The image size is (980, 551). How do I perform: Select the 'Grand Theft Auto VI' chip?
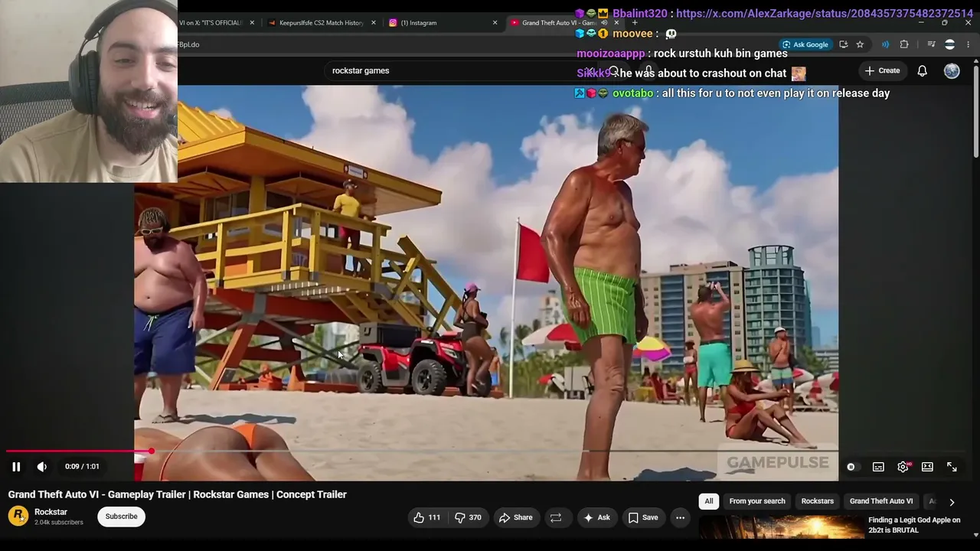pyautogui.click(x=881, y=501)
